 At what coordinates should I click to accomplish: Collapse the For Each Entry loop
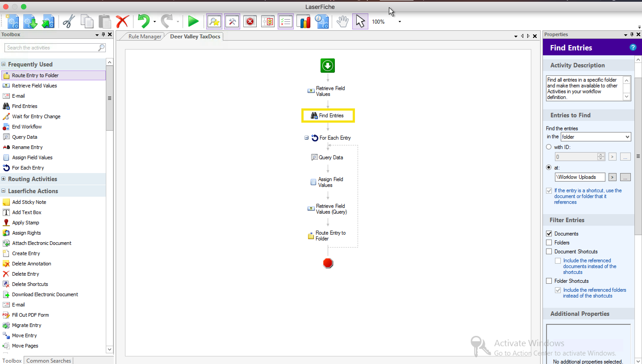(x=306, y=138)
